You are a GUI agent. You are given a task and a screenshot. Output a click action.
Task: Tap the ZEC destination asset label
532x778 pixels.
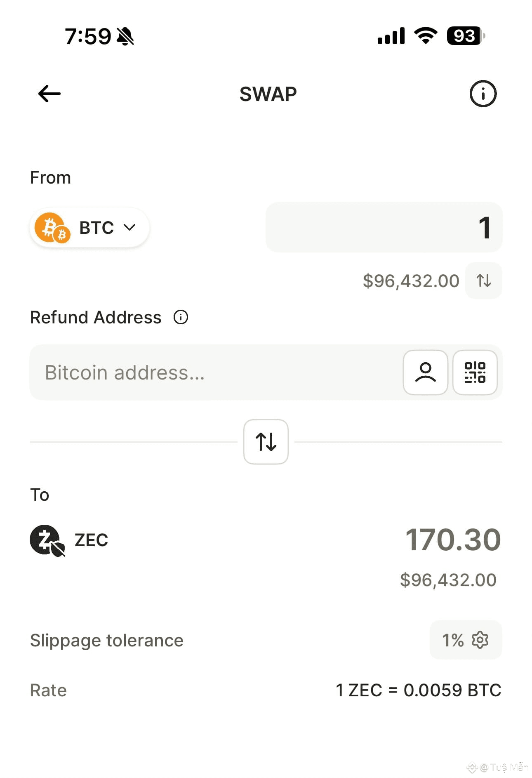(x=91, y=540)
